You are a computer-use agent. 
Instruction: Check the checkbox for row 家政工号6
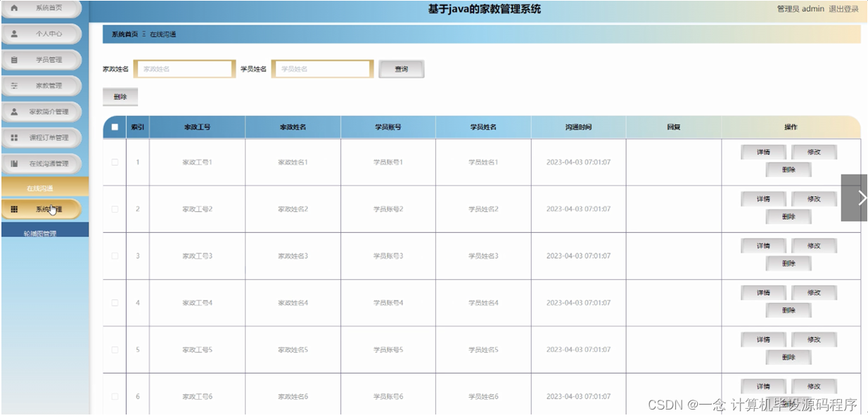(115, 396)
